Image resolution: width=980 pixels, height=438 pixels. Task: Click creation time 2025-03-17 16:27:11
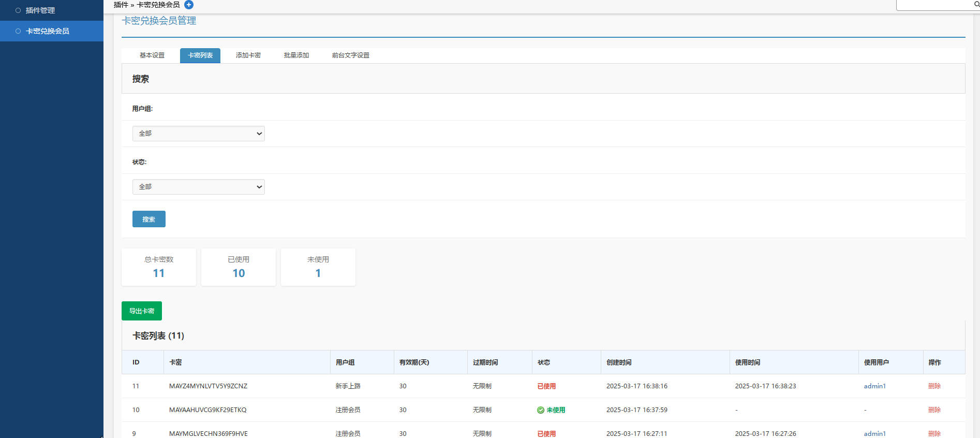637,434
